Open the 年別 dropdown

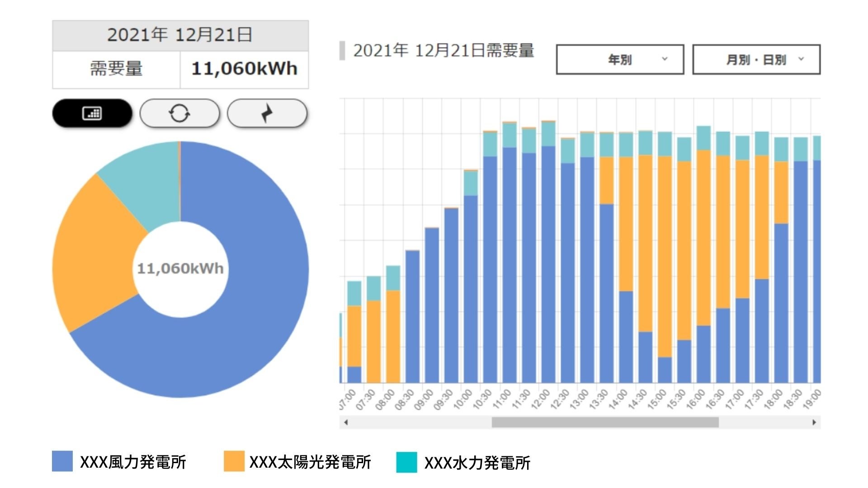tap(619, 59)
